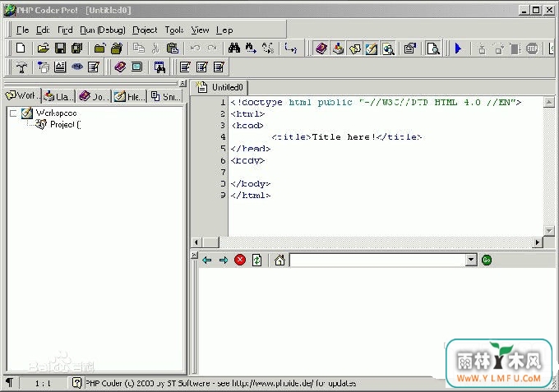Click the green Go button

tap(487, 260)
